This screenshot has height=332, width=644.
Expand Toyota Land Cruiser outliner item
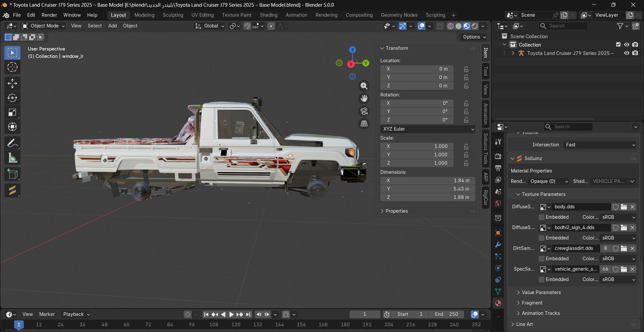(513, 53)
